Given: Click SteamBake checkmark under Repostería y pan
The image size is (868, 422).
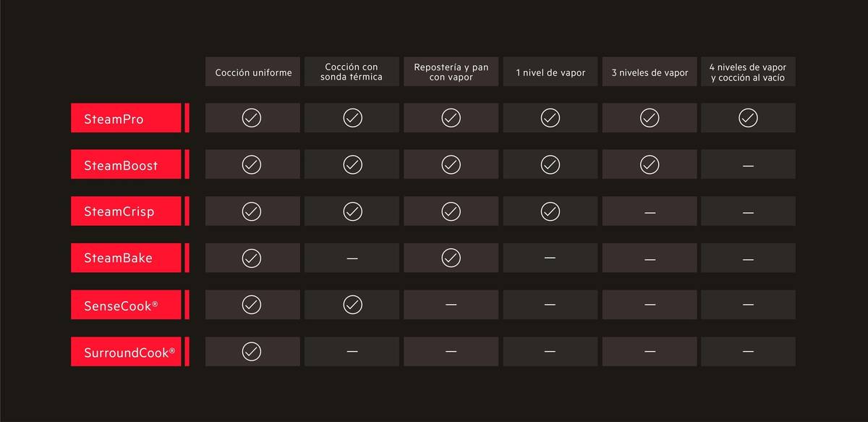Looking at the screenshot, I should pyautogui.click(x=451, y=258).
